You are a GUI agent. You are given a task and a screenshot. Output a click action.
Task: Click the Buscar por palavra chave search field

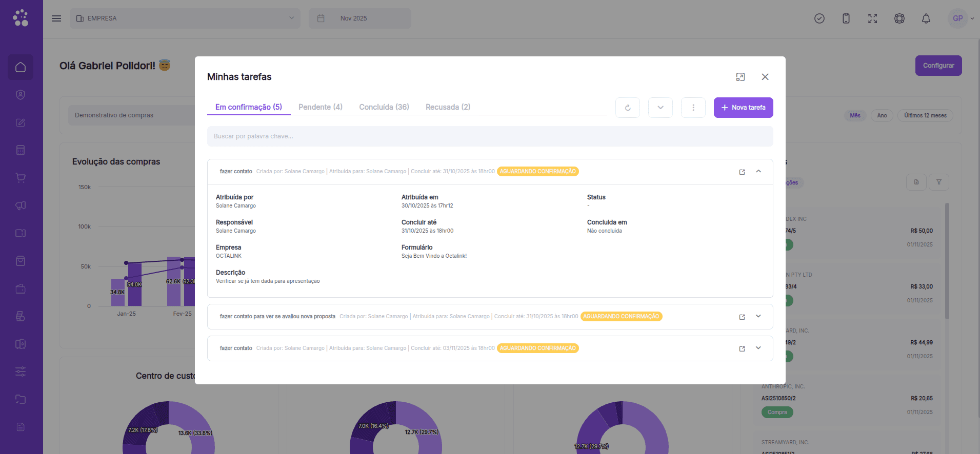point(490,136)
